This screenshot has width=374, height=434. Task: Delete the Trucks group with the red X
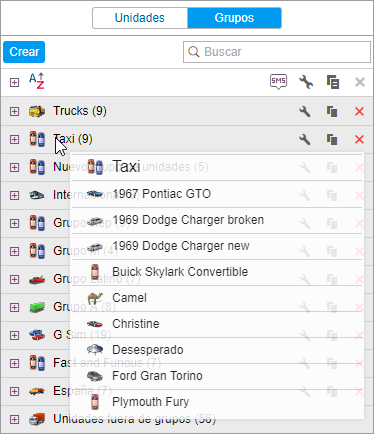point(359,111)
